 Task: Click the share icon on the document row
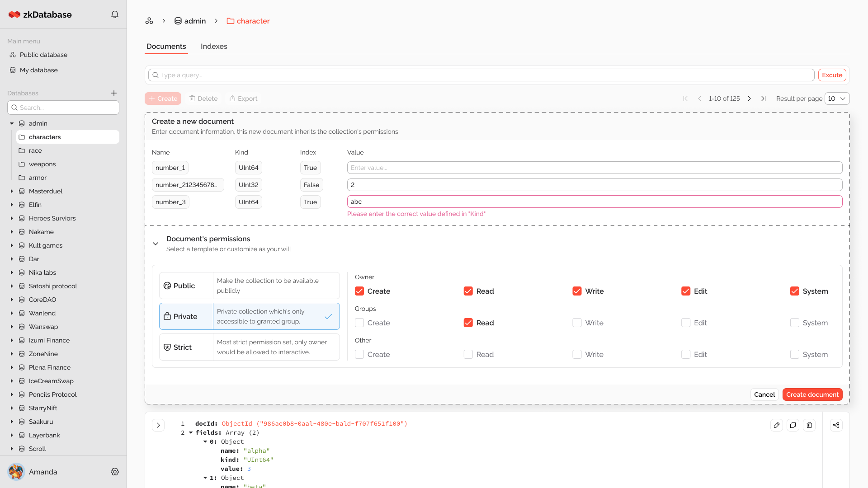tap(836, 425)
